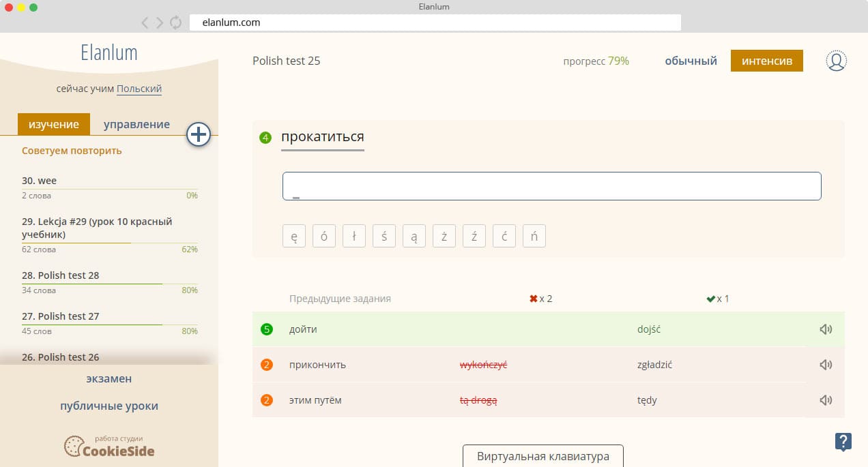Open the user profile avatar icon
Viewport: 868px width, 467px height.
(836, 61)
